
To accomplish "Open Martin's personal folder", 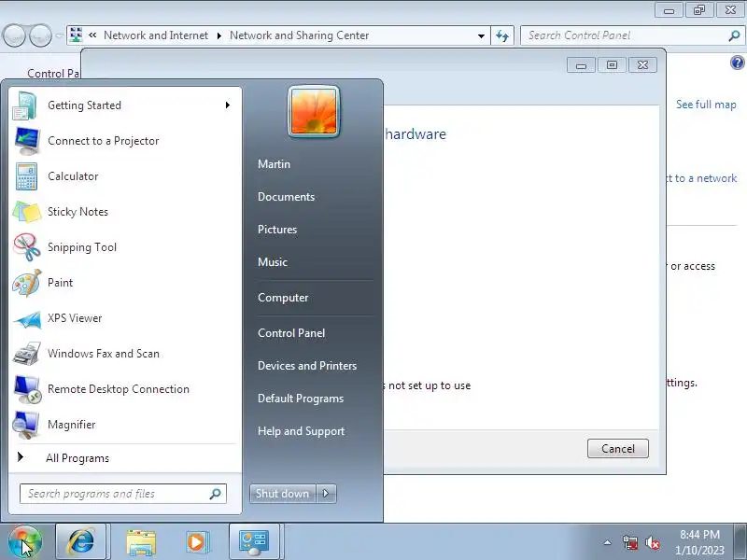I will (274, 164).
